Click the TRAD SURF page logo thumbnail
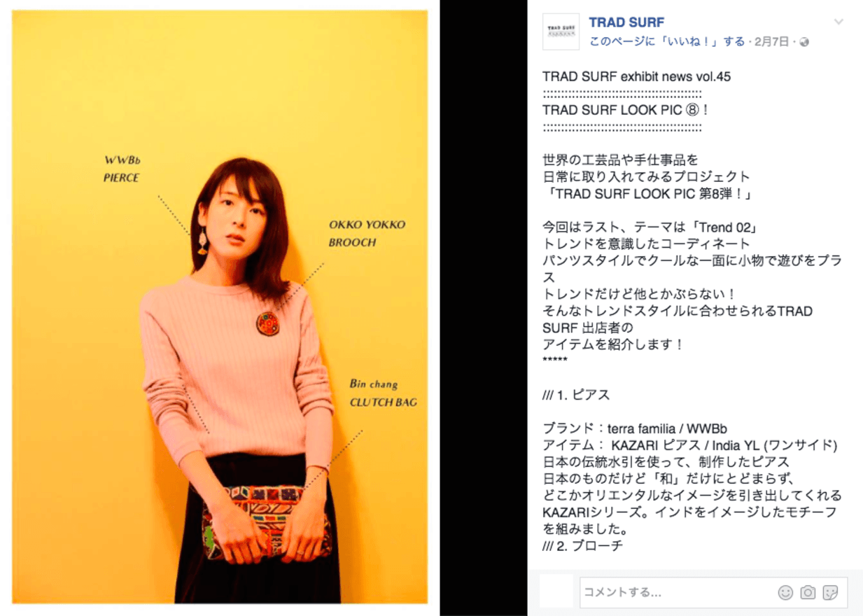The image size is (863, 616). click(x=561, y=31)
